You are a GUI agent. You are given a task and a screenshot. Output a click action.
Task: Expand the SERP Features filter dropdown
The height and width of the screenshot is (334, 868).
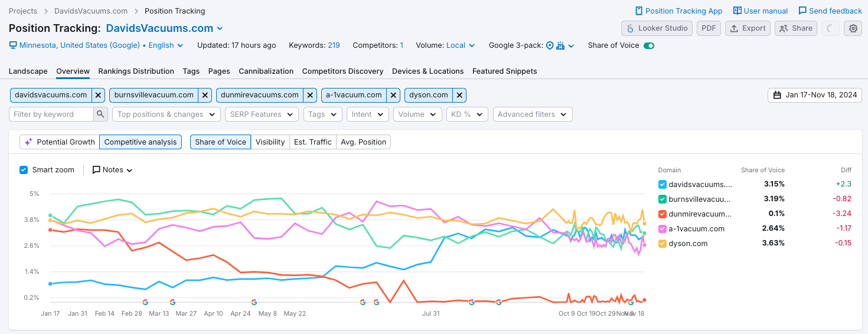(262, 114)
